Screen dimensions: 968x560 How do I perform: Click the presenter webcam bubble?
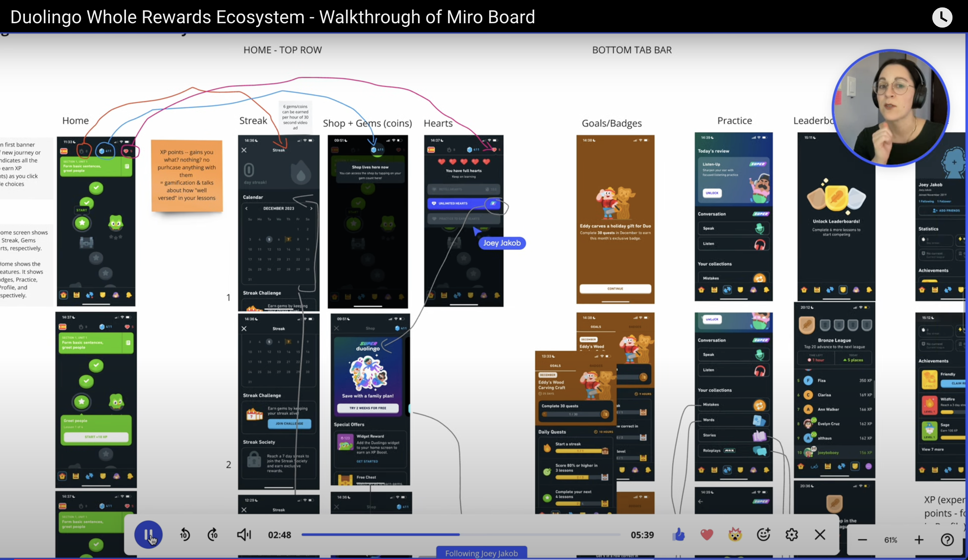click(x=891, y=108)
